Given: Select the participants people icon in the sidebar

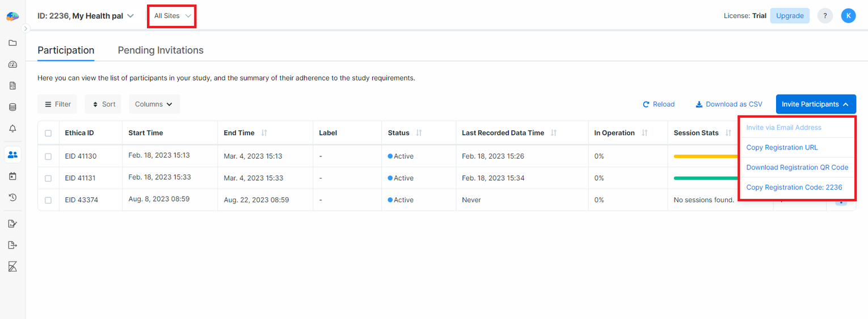Looking at the screenshot, I should [x=12, y=154].
